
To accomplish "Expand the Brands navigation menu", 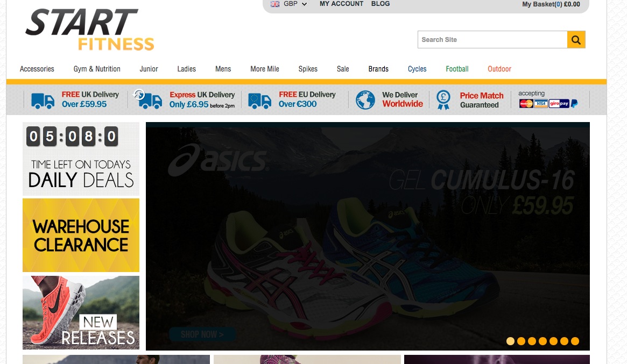I will [x=378, y=69].
